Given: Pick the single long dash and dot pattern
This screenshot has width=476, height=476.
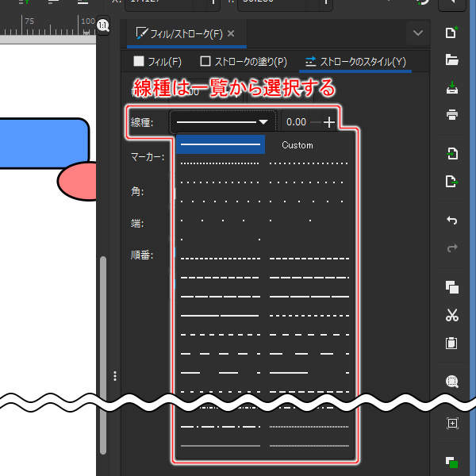Looking at the screenshot, I should click(x=309, y=373).
